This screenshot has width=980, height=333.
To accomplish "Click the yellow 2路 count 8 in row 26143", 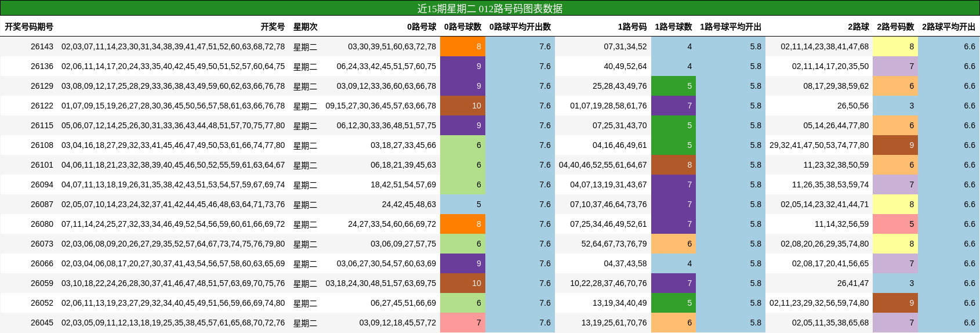I will point(895,46).
